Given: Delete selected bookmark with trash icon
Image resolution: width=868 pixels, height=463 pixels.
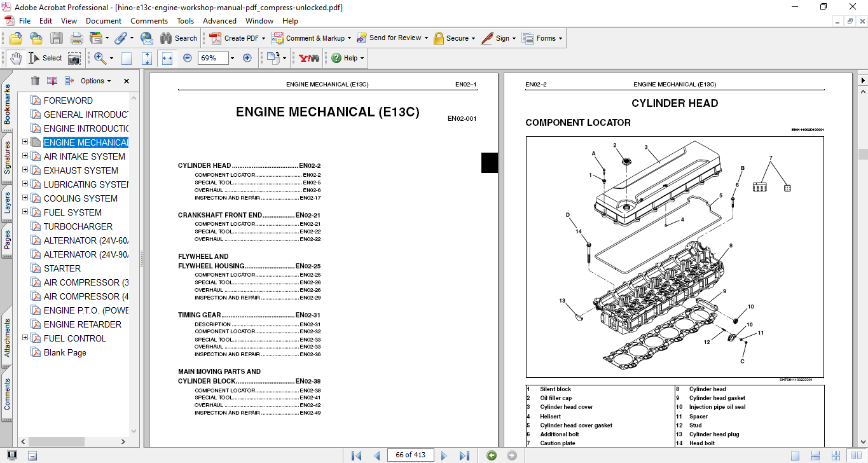Looking at the screenshot, I should [35, 81].
